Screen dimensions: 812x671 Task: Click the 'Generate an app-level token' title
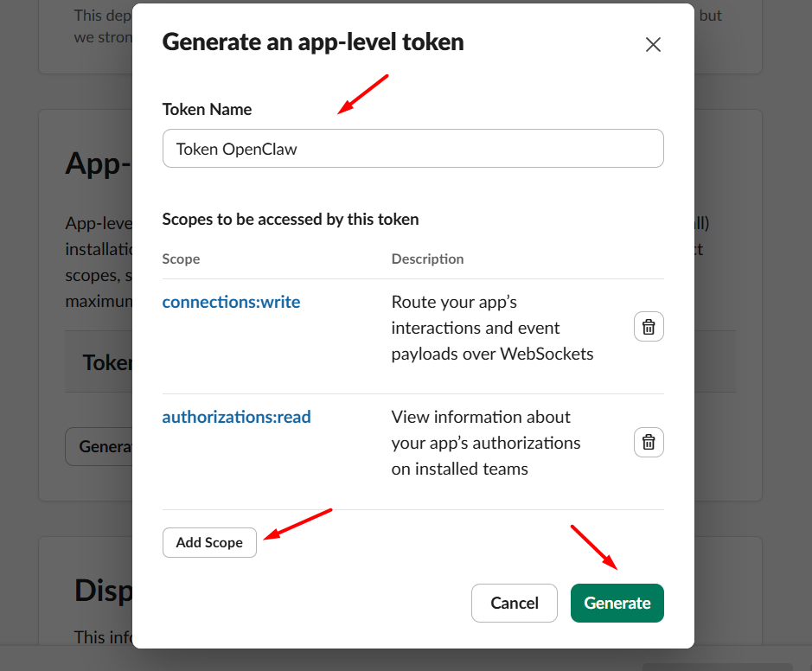click(313, 42)
